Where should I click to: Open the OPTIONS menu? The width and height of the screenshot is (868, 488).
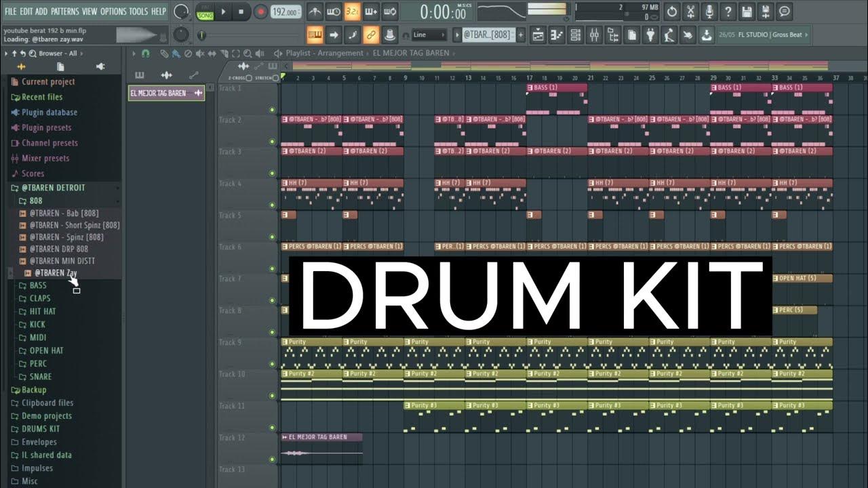[x=113, y=12]
